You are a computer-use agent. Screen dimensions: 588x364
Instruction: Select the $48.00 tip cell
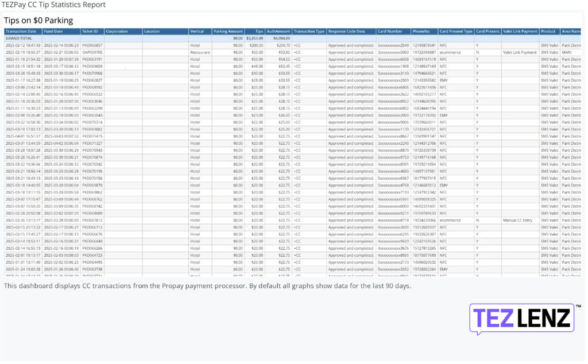pyautogui.click(x=257, y=67)
